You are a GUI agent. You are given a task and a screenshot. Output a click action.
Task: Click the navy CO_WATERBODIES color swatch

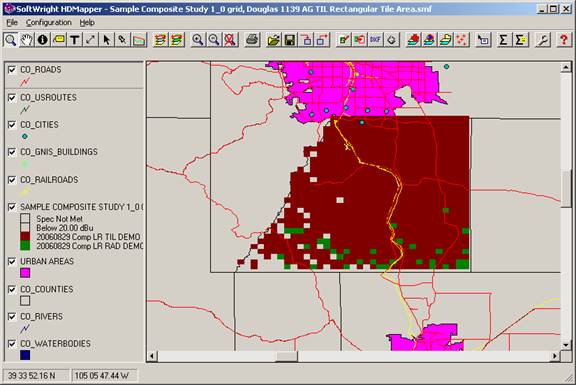[x=25, y=355]
